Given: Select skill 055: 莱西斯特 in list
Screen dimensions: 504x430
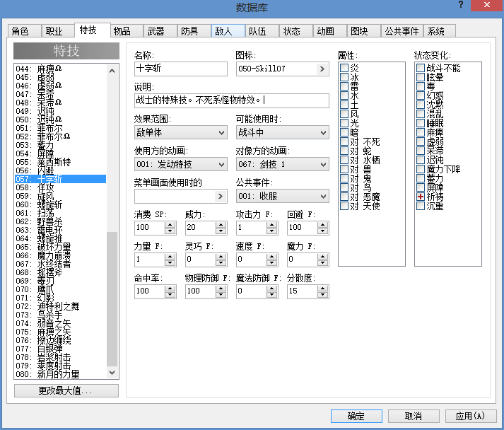Looking at the screenshot, I should (60, 162).
